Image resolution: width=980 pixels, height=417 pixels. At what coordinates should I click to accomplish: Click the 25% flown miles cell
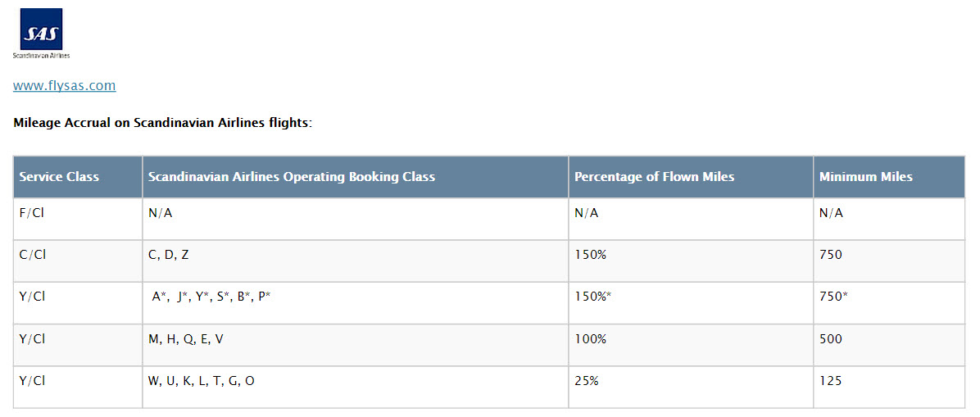click(587, 381)
